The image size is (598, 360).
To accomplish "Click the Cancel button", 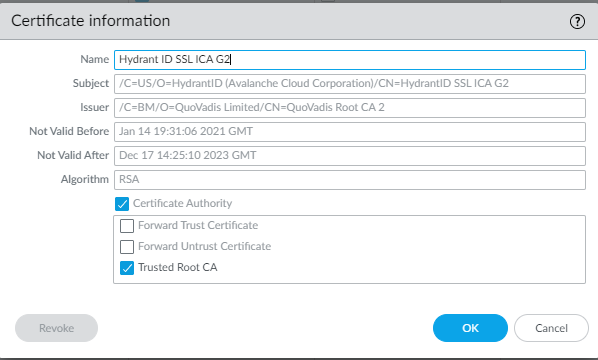I will pyautogui.click(x=551, y=328).
